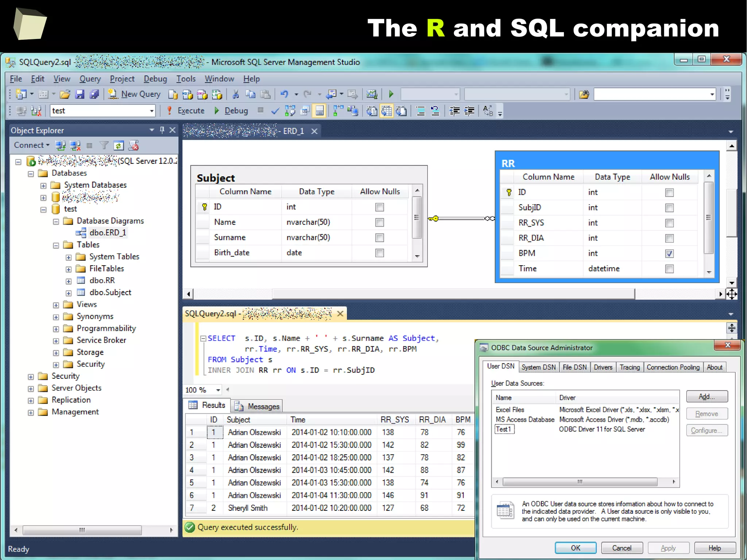Click the Execute exclamation icon
Image resolution: width=747 pixels, height=560 pixels.
[x=169, y=111]
